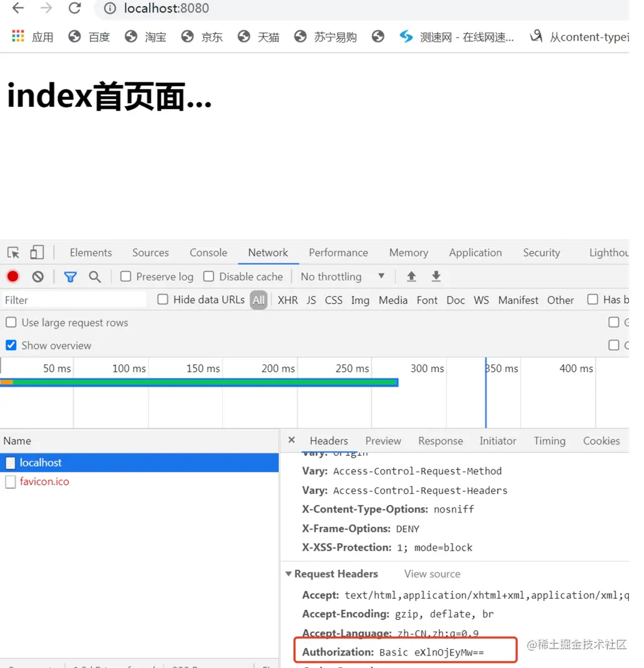Image resolution: width=644 pixels, height=668 pixels.
Task: Switch to the Console tab
Action: pos(208,253)
